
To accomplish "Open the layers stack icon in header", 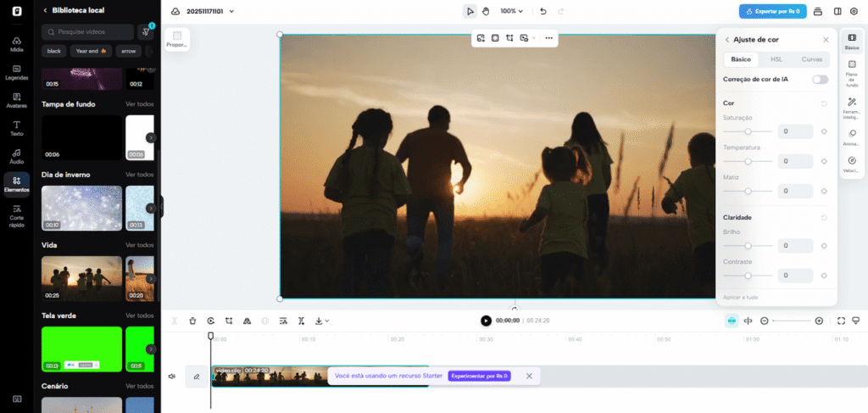I will (x=818, y=11).
